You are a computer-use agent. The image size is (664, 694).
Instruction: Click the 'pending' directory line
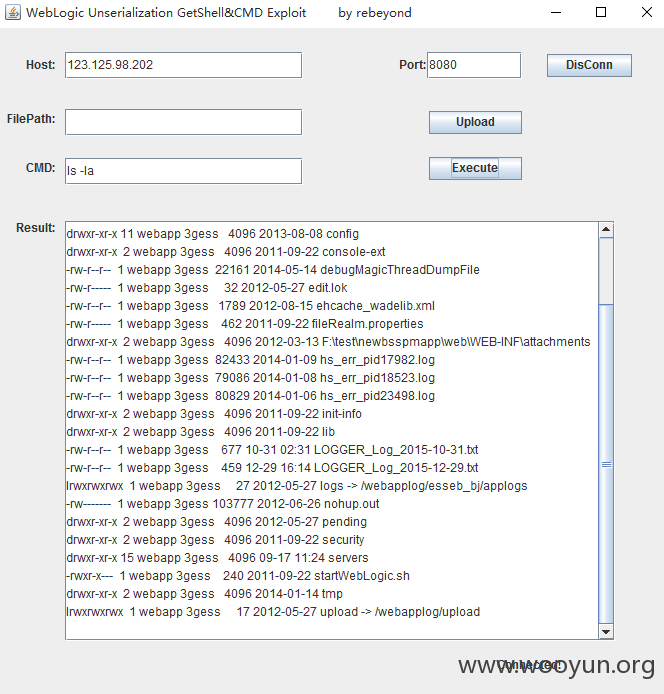[216, 522]
